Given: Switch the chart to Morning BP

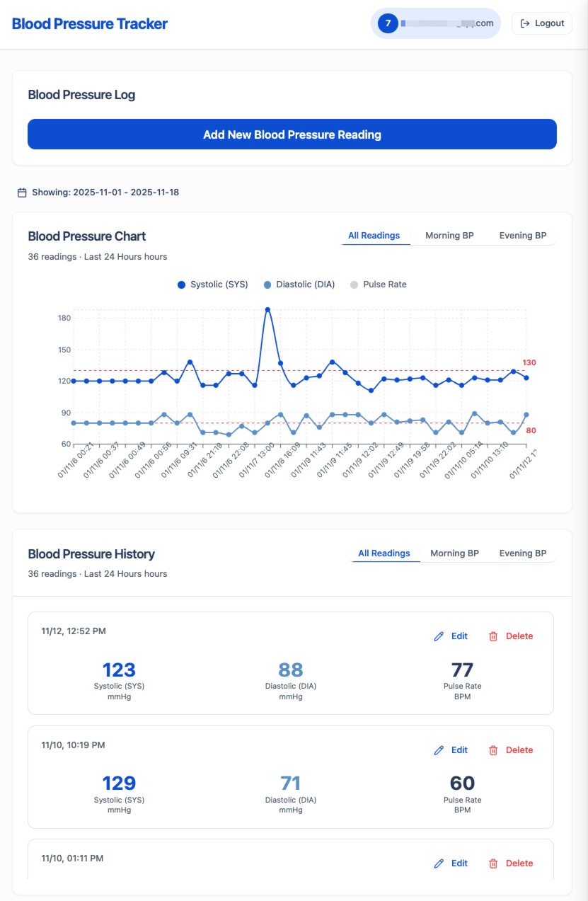Looking at the screenshot, I should (449, 234).
